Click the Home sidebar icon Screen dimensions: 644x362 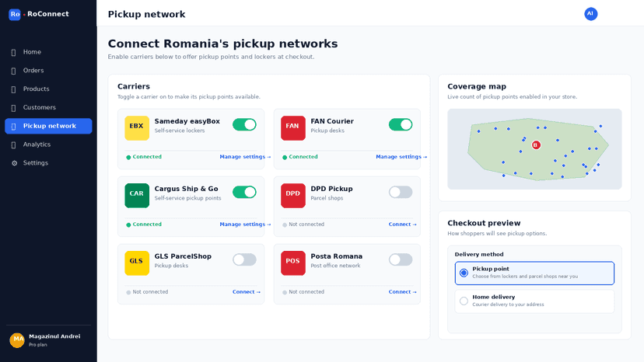click(x=13, y=53)
